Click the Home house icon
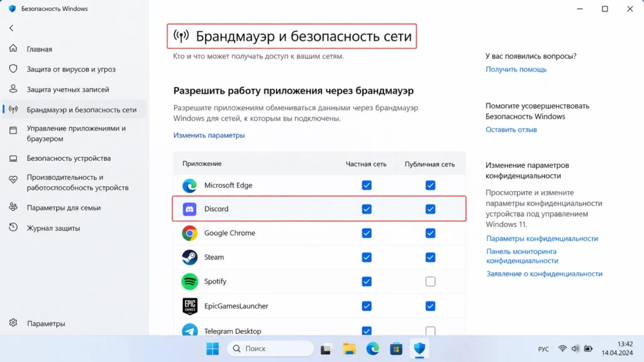The image size is (644, 362). (13, 48)
